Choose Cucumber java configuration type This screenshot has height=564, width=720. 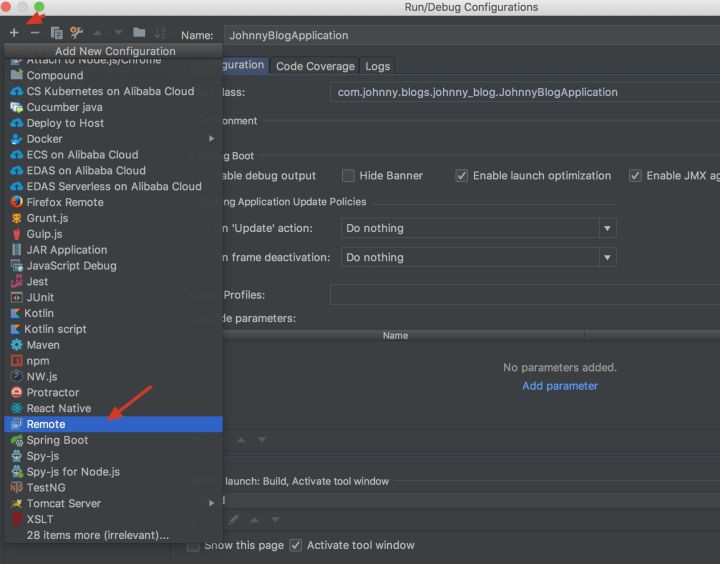click(113, 107)
